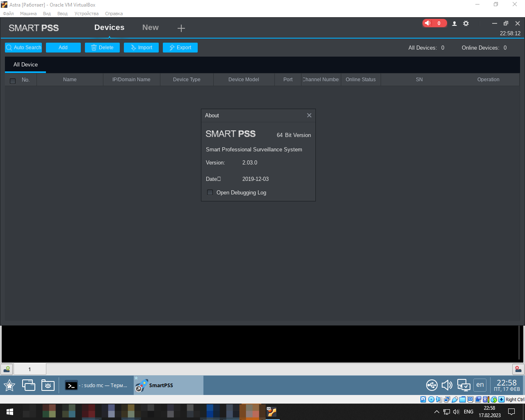Viewport: 525px width, 420px height.
Task: Click the version value 2.03.0
Action: tap(250, 162)
